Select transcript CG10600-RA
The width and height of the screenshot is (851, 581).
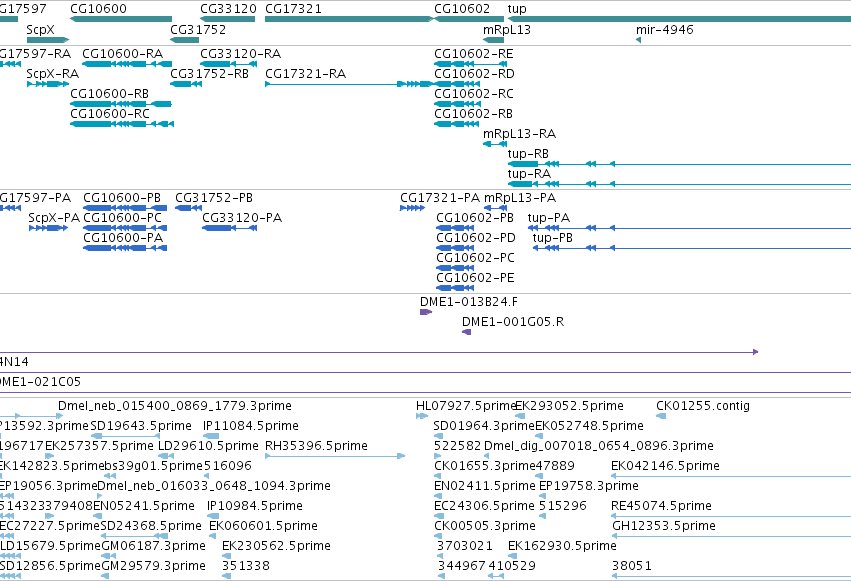(x=123, y=54)
